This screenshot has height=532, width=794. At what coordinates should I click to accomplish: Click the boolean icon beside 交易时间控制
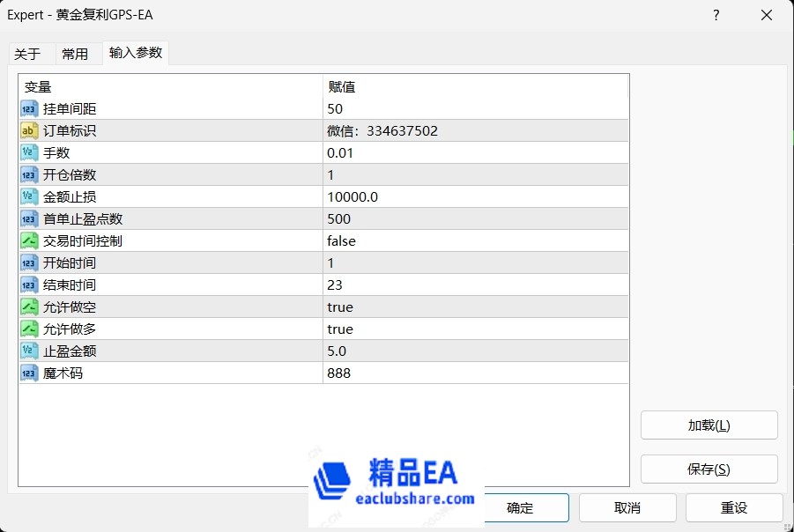tap(28, 241)
